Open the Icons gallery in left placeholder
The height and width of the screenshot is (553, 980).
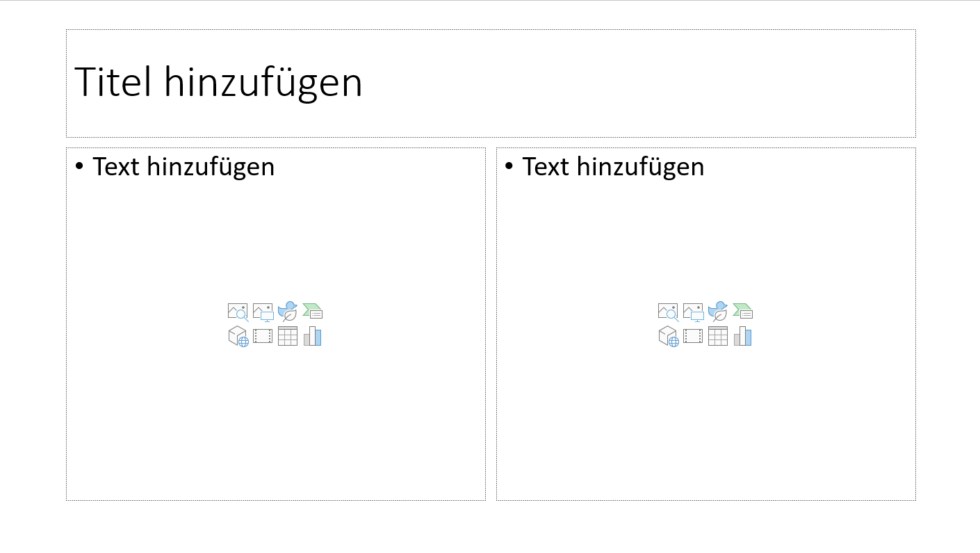point(287,311)
